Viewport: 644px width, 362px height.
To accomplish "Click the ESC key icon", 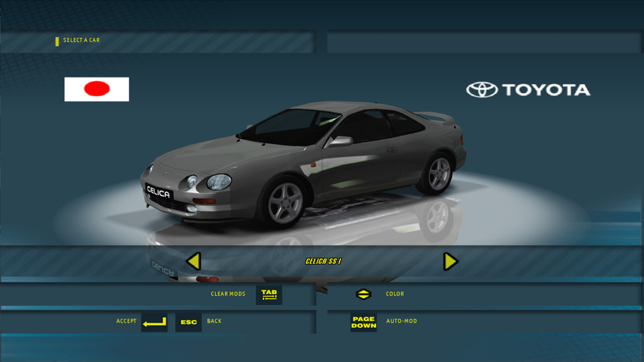I will (189, 322).
